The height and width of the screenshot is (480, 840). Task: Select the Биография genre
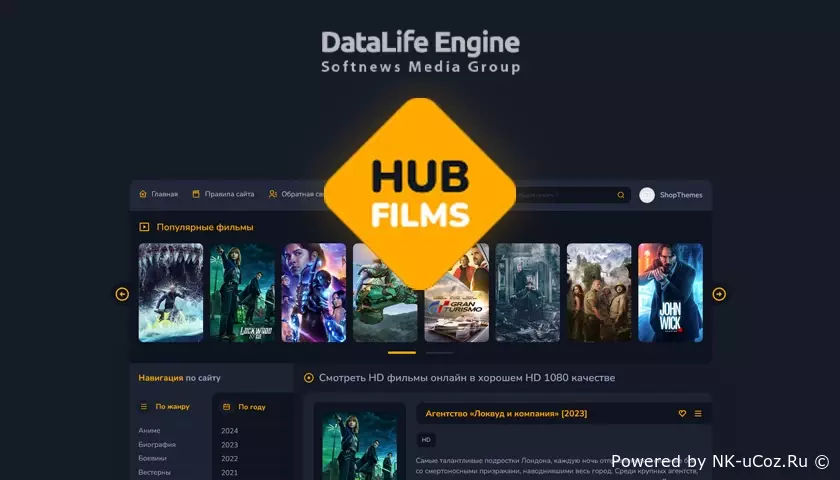(x=157, y=445)
